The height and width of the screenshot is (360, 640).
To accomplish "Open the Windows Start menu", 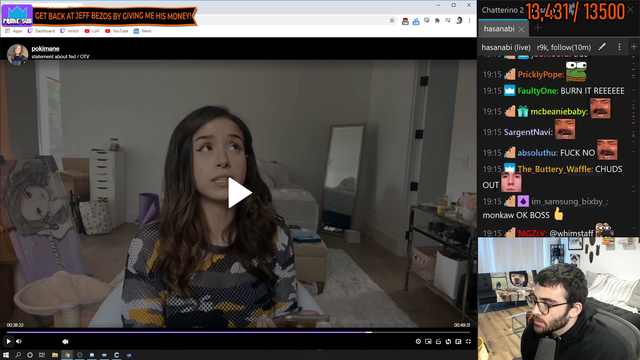I will [6, 355].
